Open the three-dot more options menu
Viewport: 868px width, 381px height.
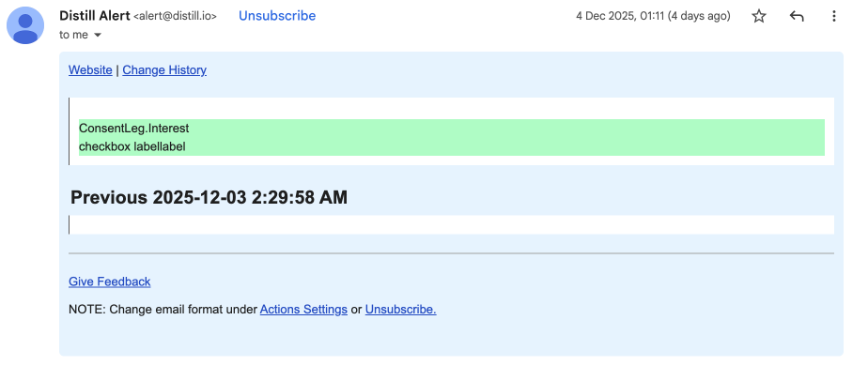(834, 17)
